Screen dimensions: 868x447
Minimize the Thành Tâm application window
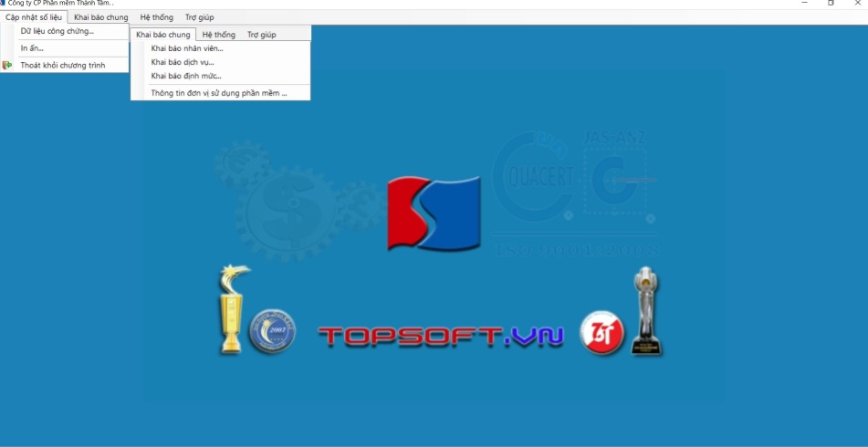click(804, 3)
